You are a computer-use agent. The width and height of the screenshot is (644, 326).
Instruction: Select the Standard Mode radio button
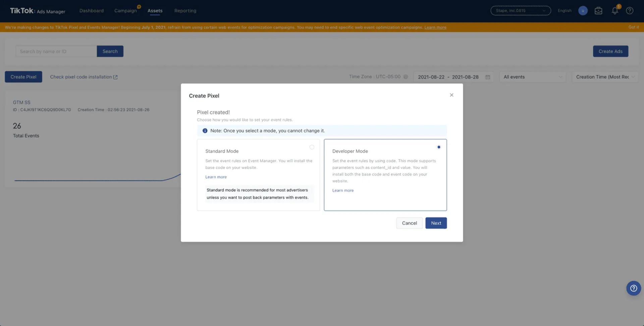(x=312, y=147)
